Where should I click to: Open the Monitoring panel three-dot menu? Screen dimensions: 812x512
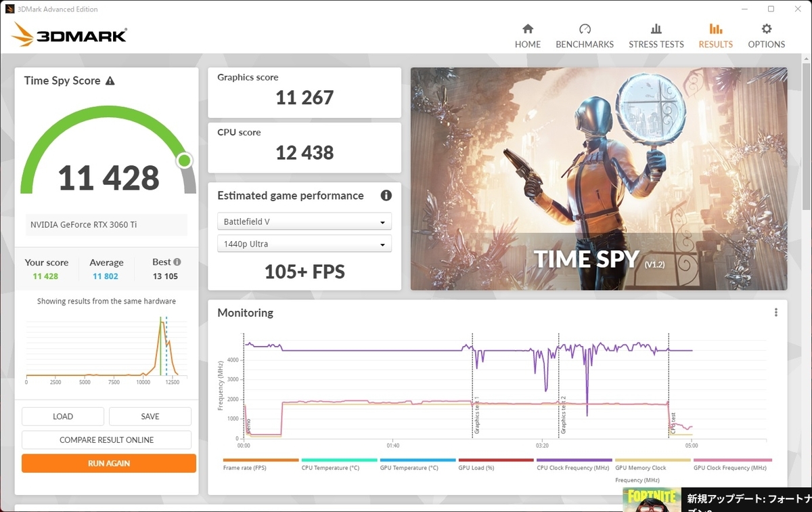(775, 312)
